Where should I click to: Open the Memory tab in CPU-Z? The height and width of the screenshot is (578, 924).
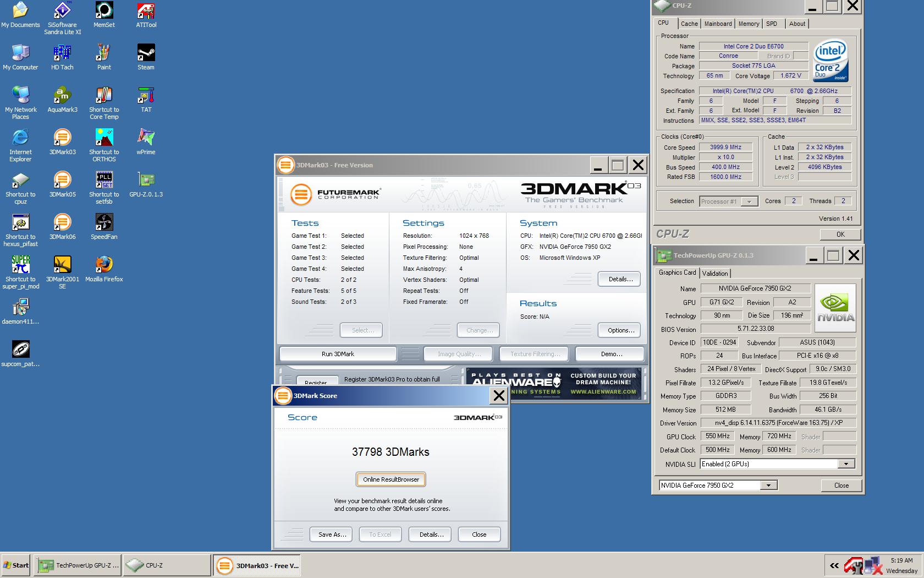coord(749,24)
